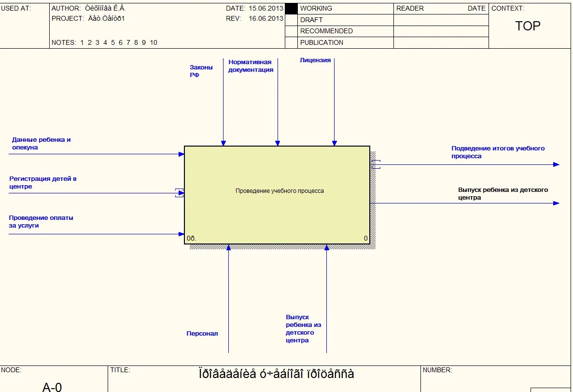Select the DRAFT status cell
The image size is (573, 392).
346,20
